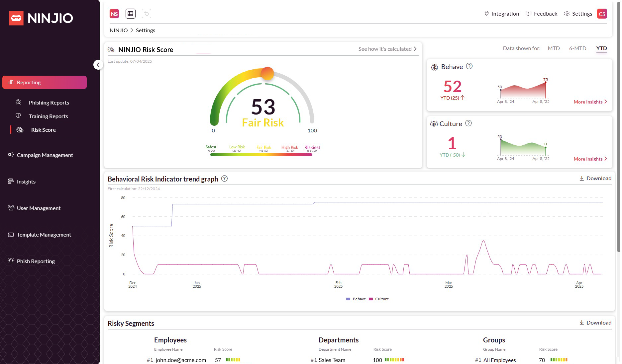Click the Integration link
Screen dimensions: 622x364
tap(505, 14)
